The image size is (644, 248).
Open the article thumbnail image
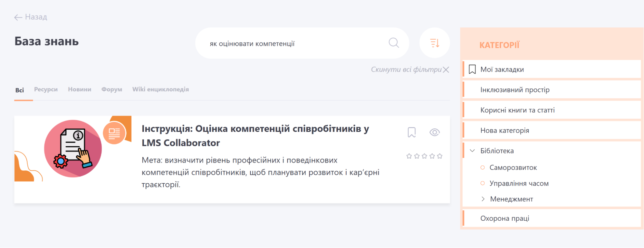point(73,149)
